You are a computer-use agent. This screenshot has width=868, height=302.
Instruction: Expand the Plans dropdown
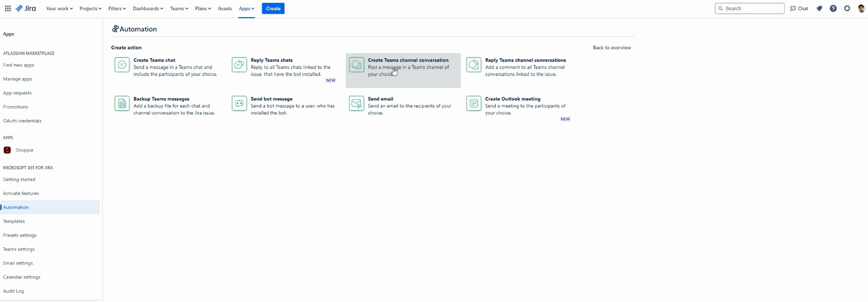[x=203, y=8]
